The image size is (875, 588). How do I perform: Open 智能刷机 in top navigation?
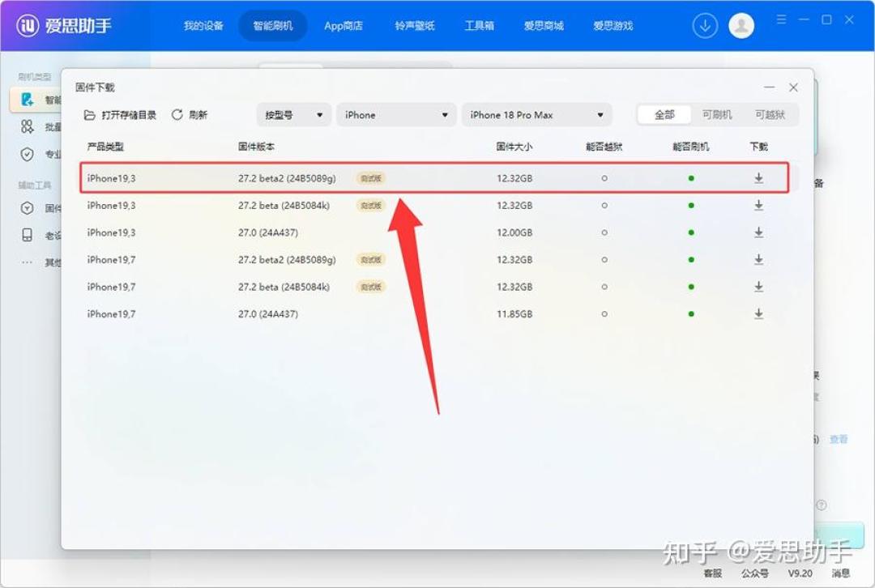pos(272,26)
